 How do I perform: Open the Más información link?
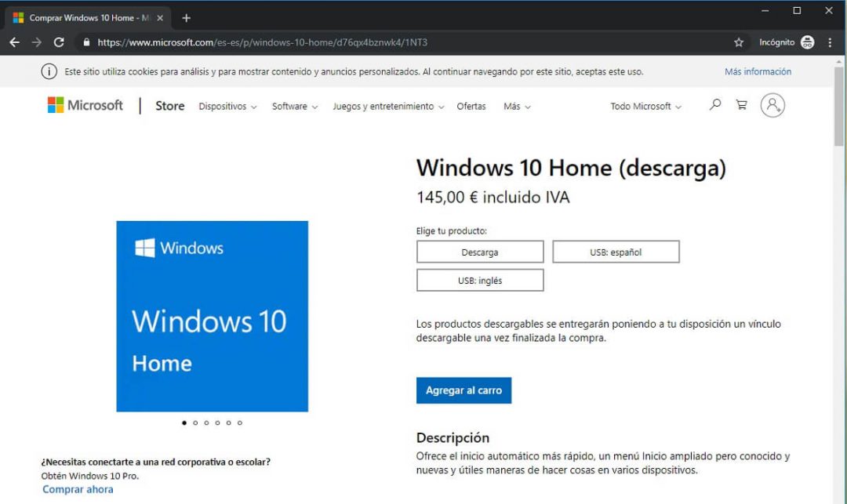(x=757, y=71)
